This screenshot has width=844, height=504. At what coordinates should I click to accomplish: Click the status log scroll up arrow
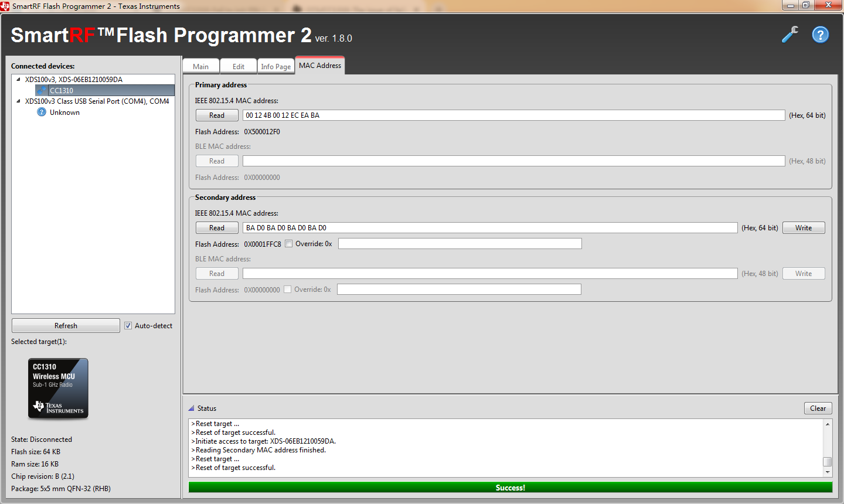tap(828, 424)
